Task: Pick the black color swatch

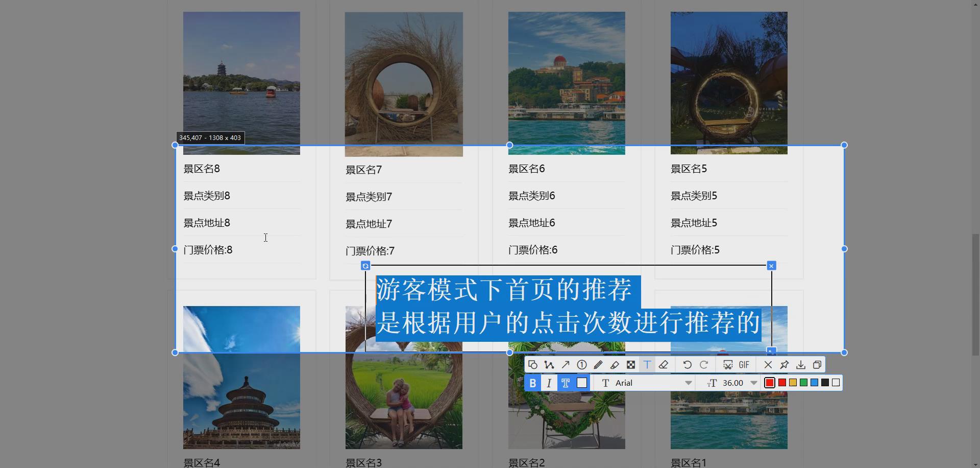Action: tap(825, 383)
